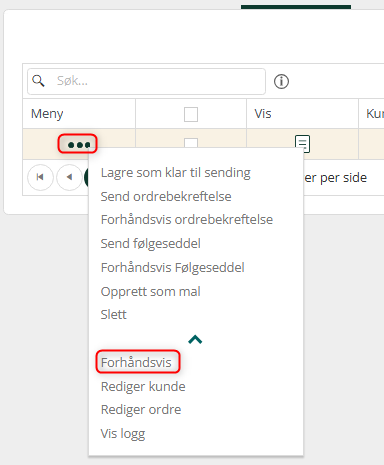Viewport: 384px width, 465px height.
Task: Choose Rediger kunde
Action: [x=143, y=387]
